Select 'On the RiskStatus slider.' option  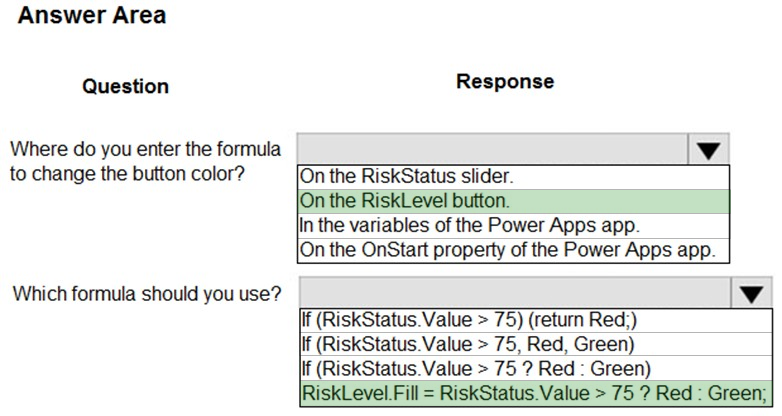(x=513, y=177)
